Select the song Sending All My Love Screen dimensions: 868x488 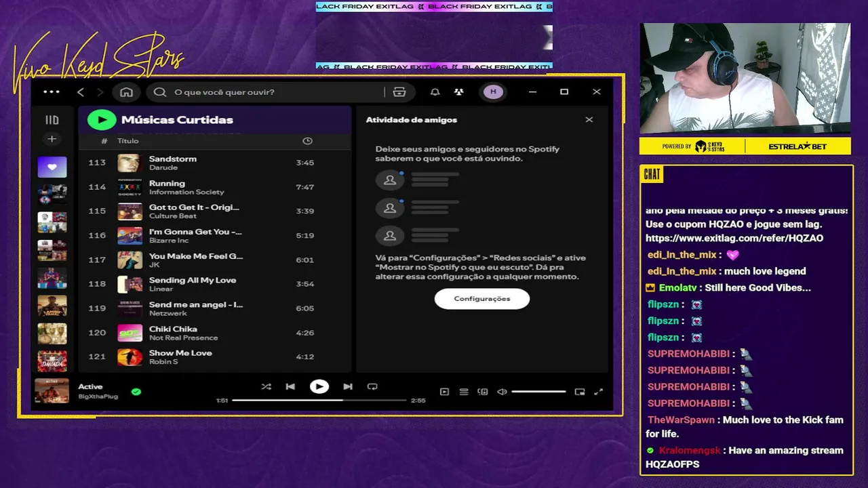click(214, 284)
